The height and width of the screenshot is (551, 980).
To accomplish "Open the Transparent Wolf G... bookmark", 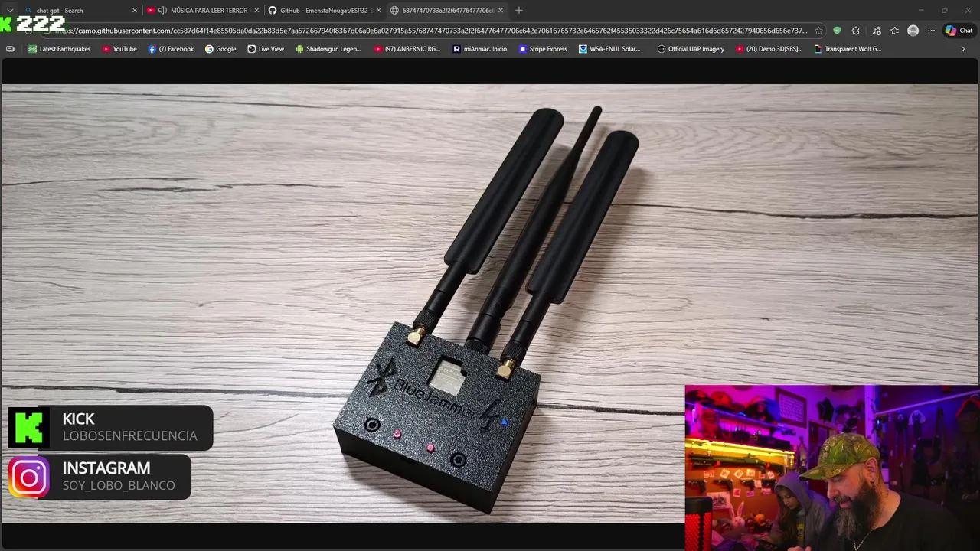I will (848, 49).
